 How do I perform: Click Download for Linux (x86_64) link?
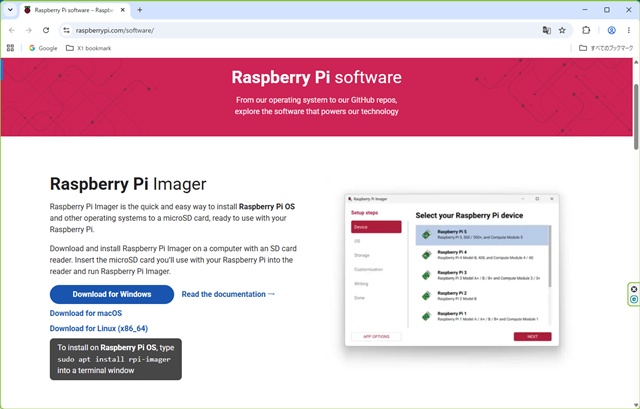click(x=99, y=328)
